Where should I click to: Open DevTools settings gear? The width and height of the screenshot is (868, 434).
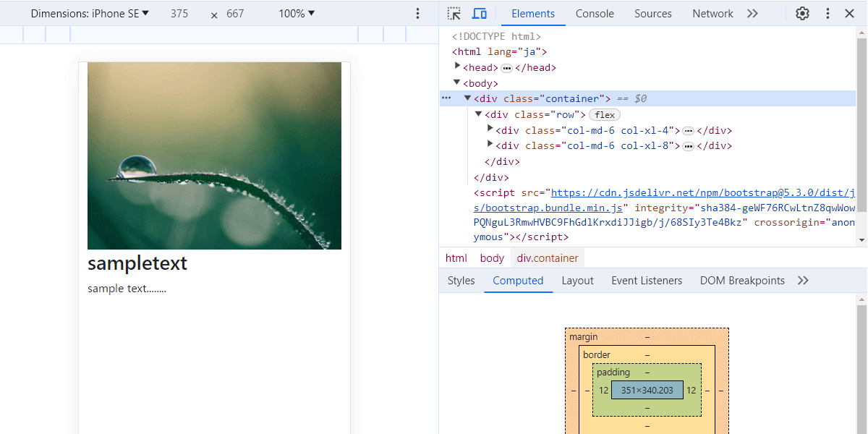point(802,14)
